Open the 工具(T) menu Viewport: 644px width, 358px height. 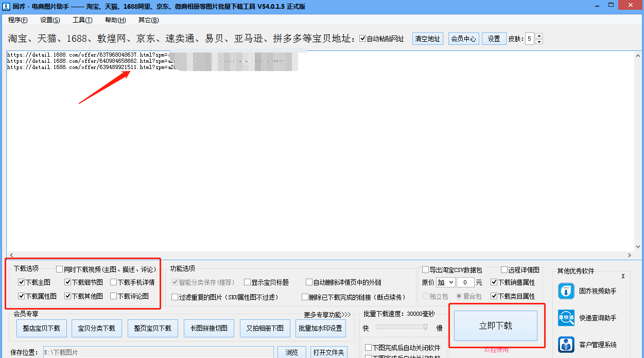click(x=82, y=20)
